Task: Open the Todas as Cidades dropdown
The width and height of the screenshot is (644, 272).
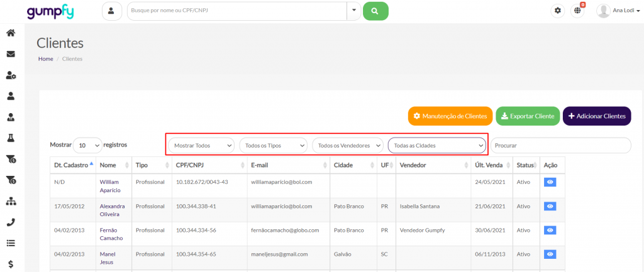Action: point(437,145)
